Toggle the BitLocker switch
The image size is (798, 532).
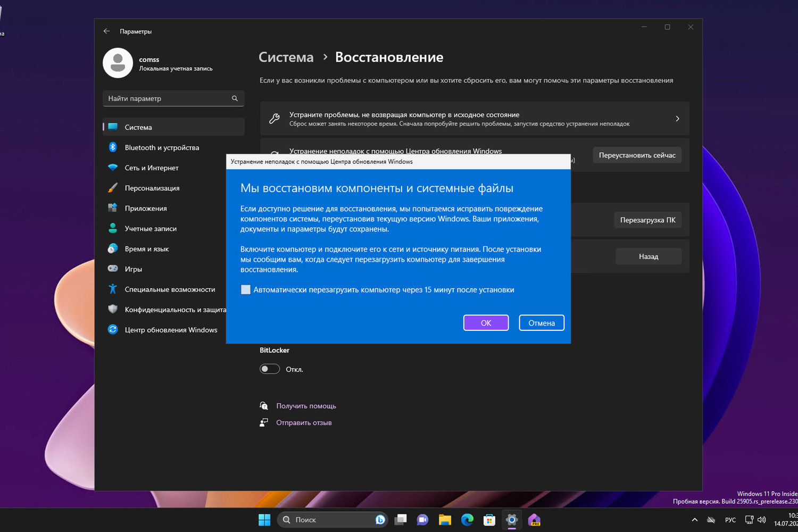point(270,369)
